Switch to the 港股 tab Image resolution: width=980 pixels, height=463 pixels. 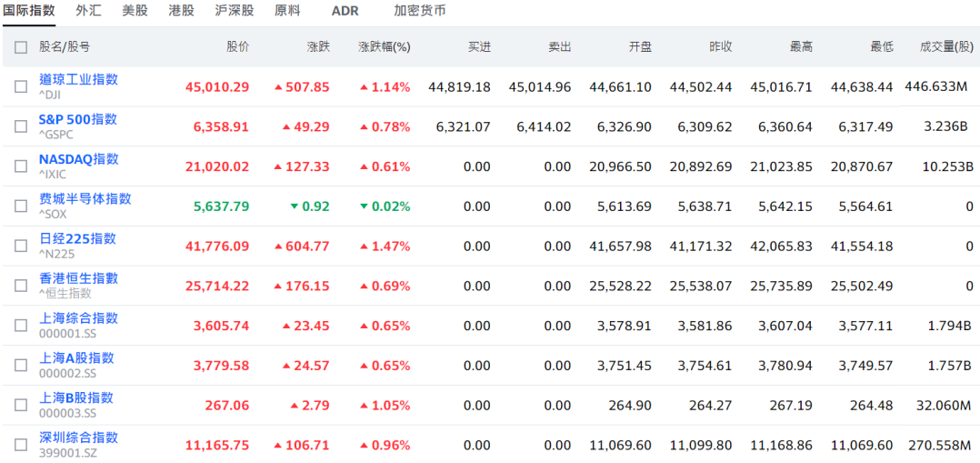pos(181,11)
